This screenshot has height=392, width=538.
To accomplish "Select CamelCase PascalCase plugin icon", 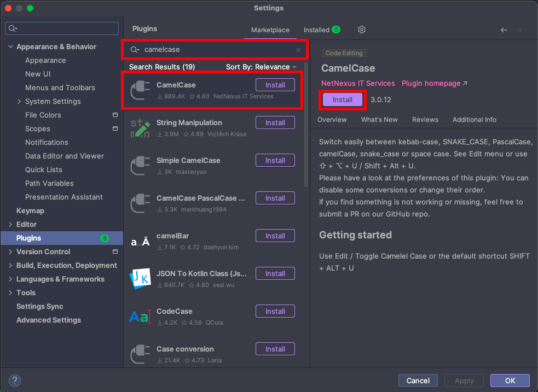I will (x=140, y=203).
